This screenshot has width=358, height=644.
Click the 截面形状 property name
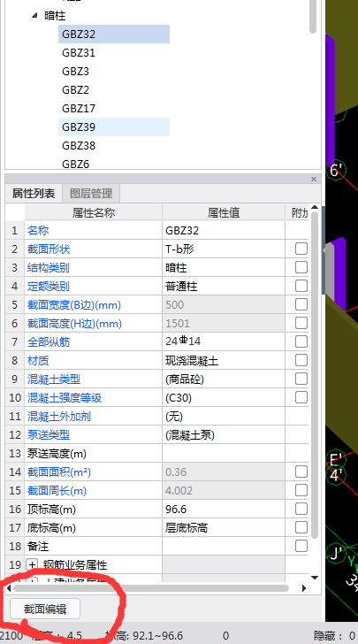tap(49, 249)
